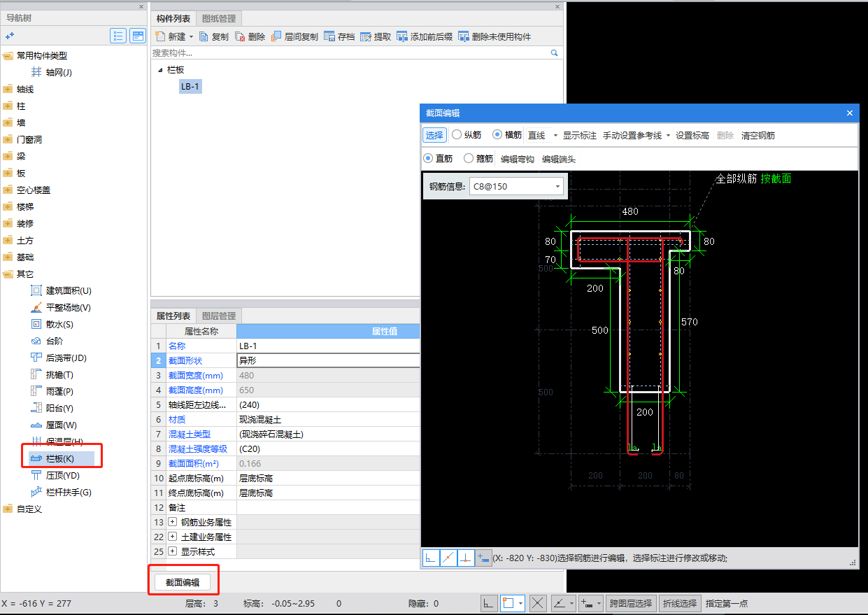Click 编辑端头 button
Screen dimensions: 868x615
click(x=559, y=159)
